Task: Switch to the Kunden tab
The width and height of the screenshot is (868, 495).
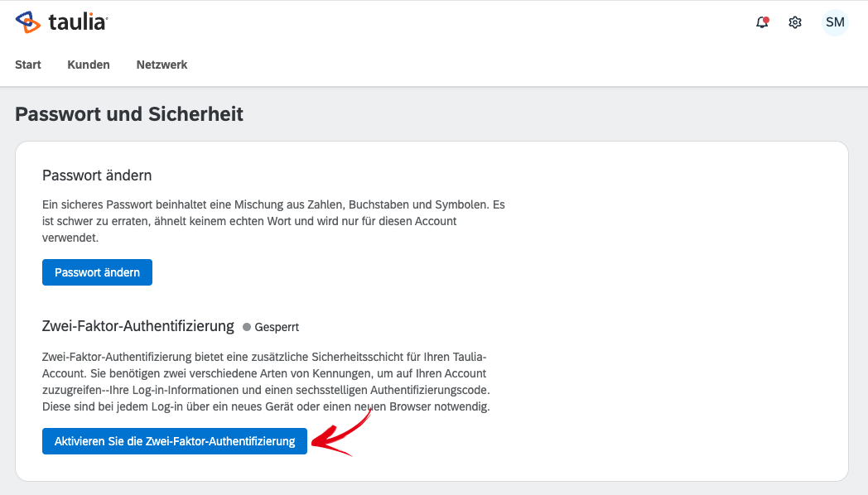Action: pyautogui.click(x=89, y=65)
